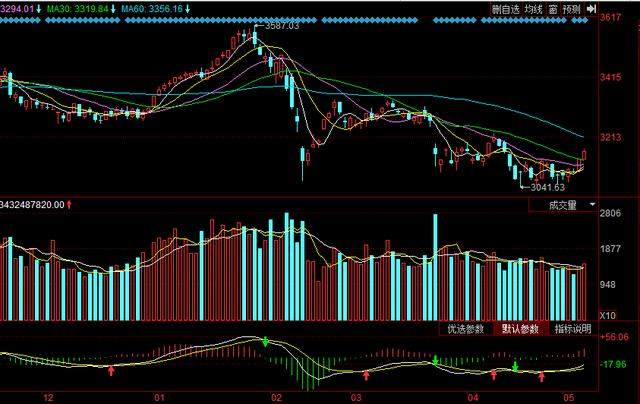Click the 3587.03 peak price marker
The height and width of the screenshot is (404, 640).
280,27
